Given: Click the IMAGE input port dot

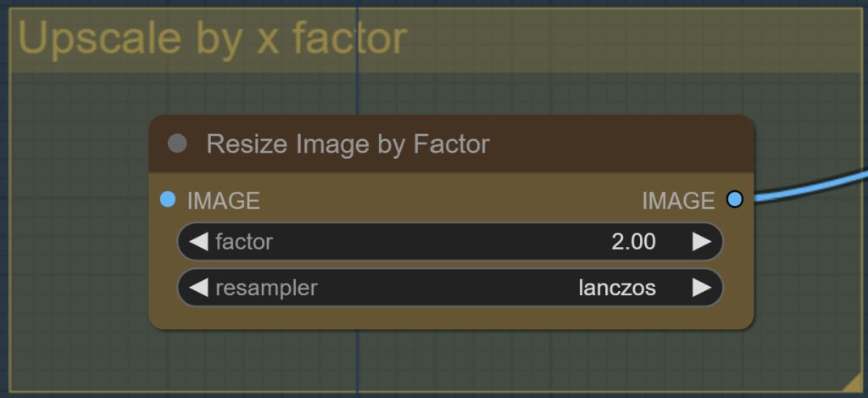Looking at the screenshot, I should (x=168, y=199).
